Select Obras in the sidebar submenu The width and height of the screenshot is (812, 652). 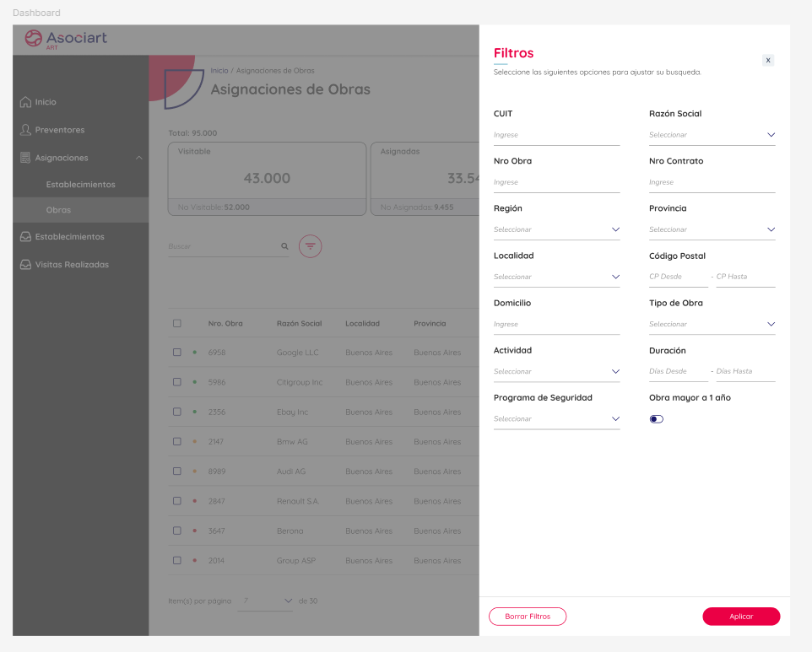click(x=58, y=210)
